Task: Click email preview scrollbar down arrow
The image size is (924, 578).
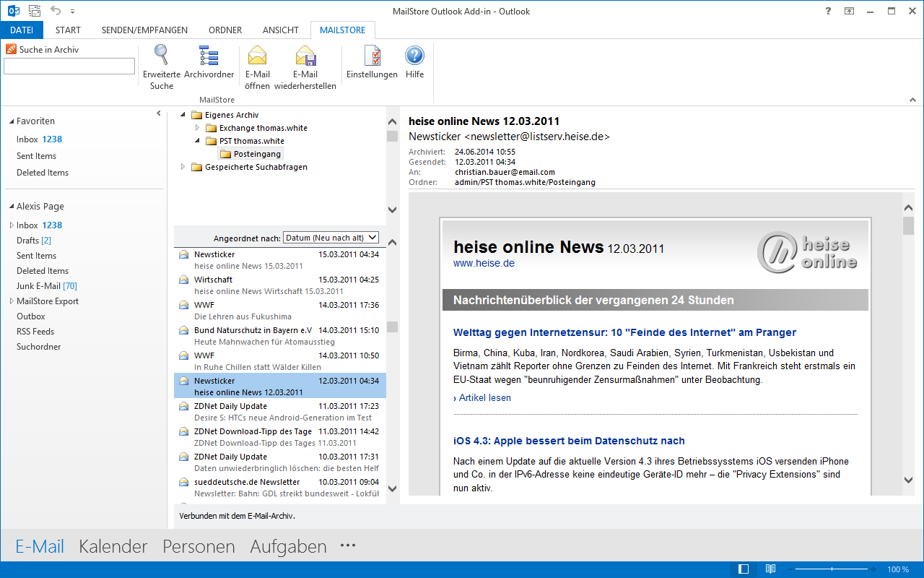Action: (909, 480)
